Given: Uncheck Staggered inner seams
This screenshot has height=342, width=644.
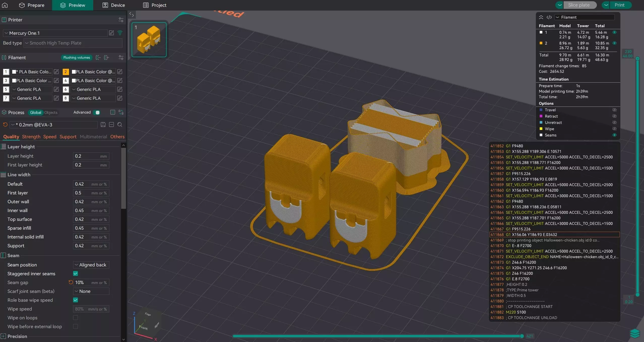Looking at the screenshot, I should pyautogui.click(x=75, y=273).
